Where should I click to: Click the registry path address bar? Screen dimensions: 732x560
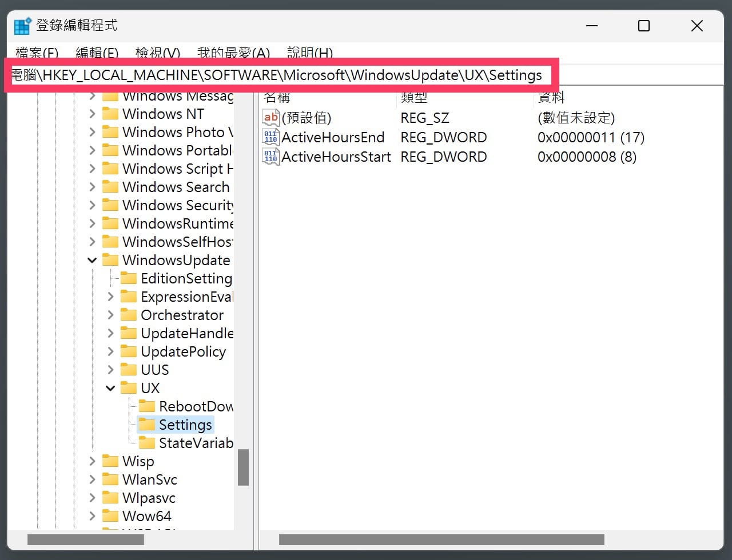pos(366,75)
